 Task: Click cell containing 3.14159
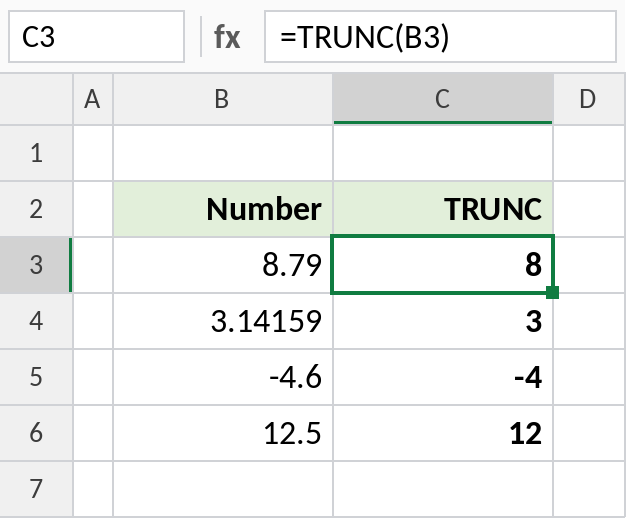point(223,321)
